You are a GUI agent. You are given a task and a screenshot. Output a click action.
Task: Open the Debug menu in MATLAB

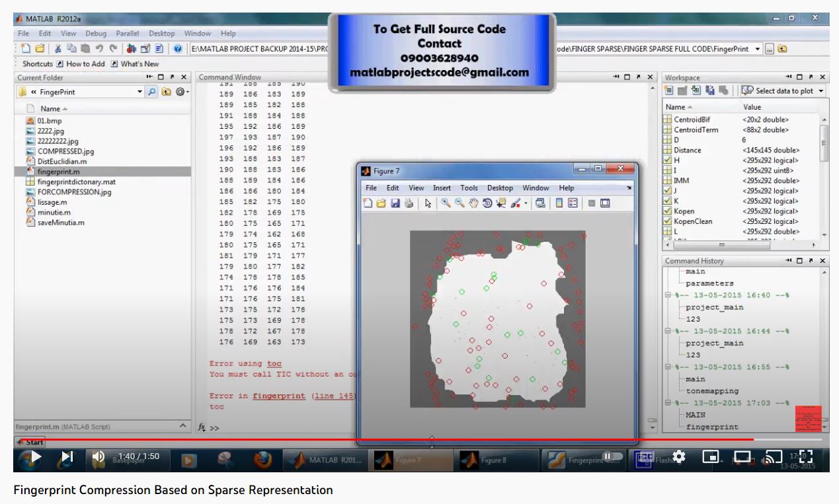point(95,34)
